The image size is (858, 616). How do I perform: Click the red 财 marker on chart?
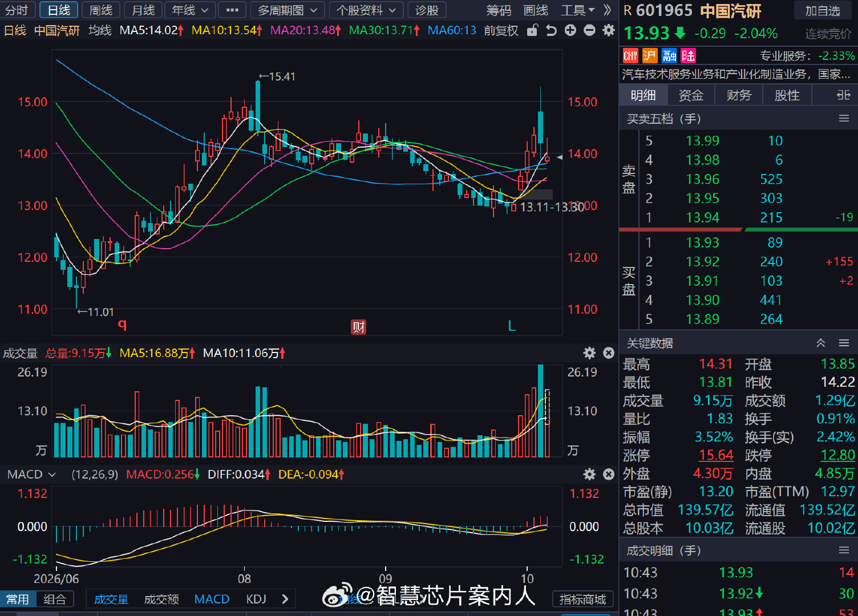click(x=358, y=327)
